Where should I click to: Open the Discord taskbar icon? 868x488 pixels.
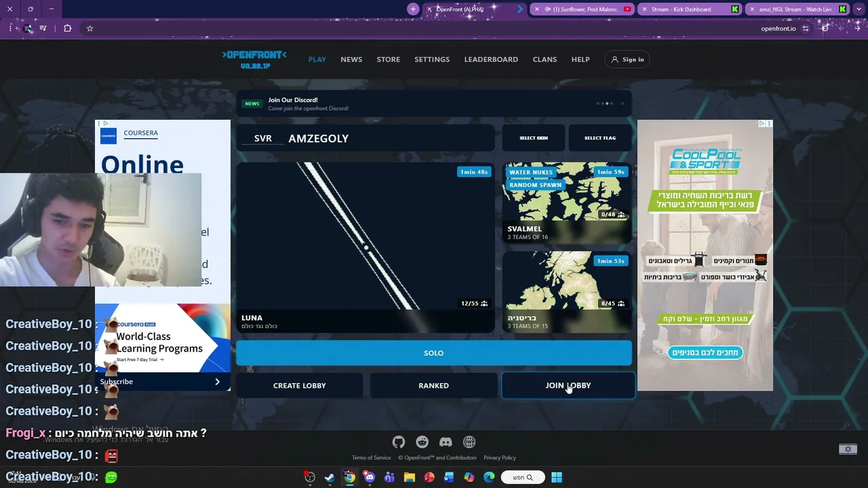point(369,477)
